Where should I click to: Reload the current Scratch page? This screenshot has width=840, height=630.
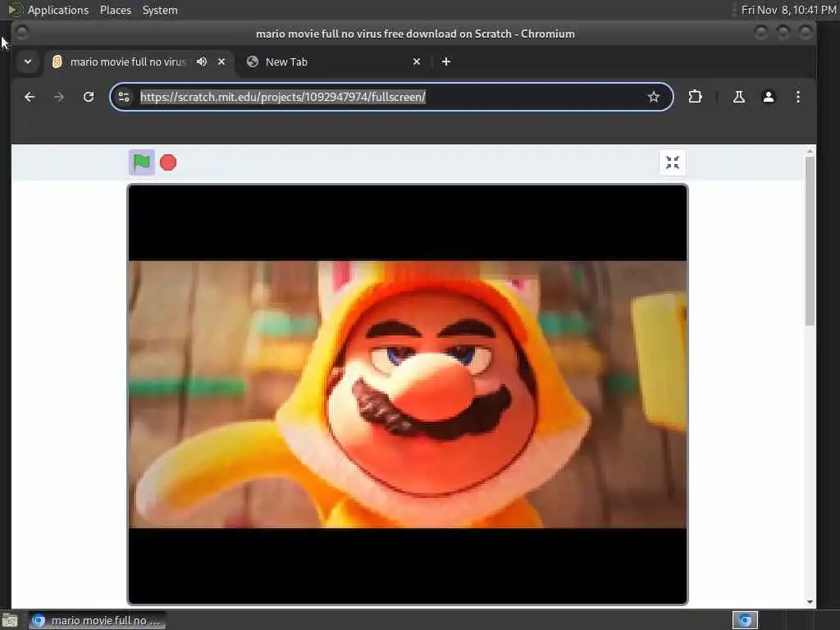(x=89, y=97)
